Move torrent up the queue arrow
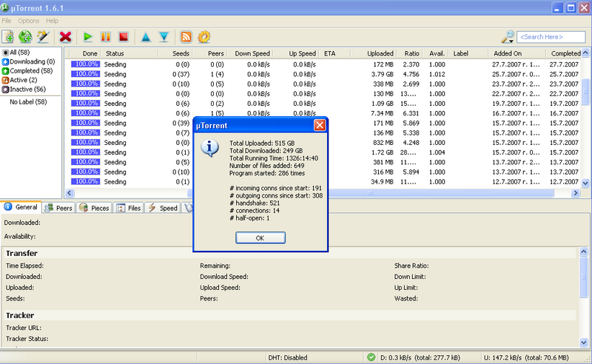 [x=146, y=37]
